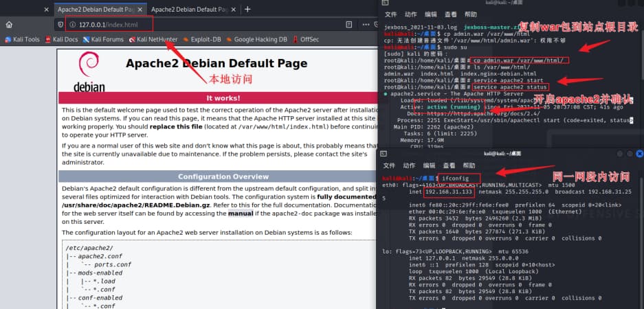Open 编辑 menu in upper terminal
Screen dimensions: 644x309
431,14
